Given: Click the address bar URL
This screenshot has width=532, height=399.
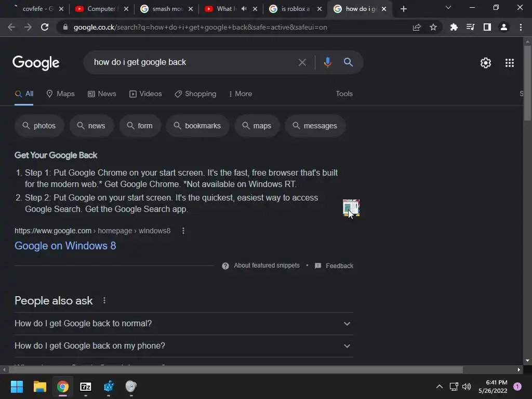Looking at the screenshot, I should [200, 27].
